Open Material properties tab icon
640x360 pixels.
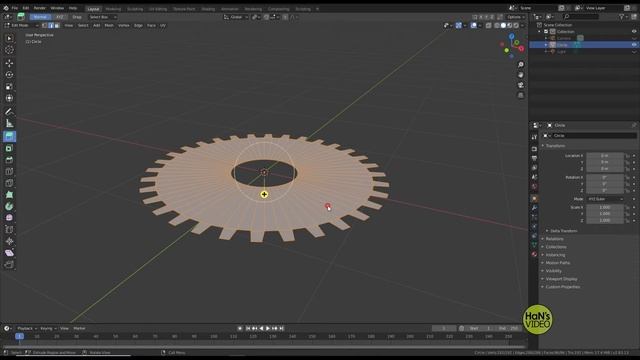[534, 254]
